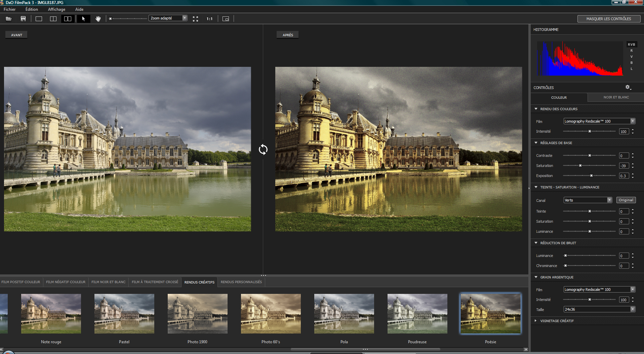
Task: Click the swap/refresh arrows between images
Action: pos(263,149)
